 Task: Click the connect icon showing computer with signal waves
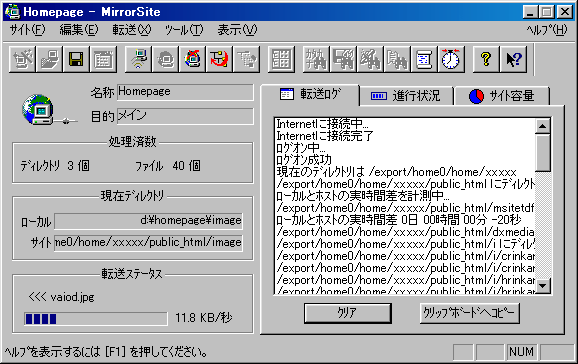tap(138, 59)
